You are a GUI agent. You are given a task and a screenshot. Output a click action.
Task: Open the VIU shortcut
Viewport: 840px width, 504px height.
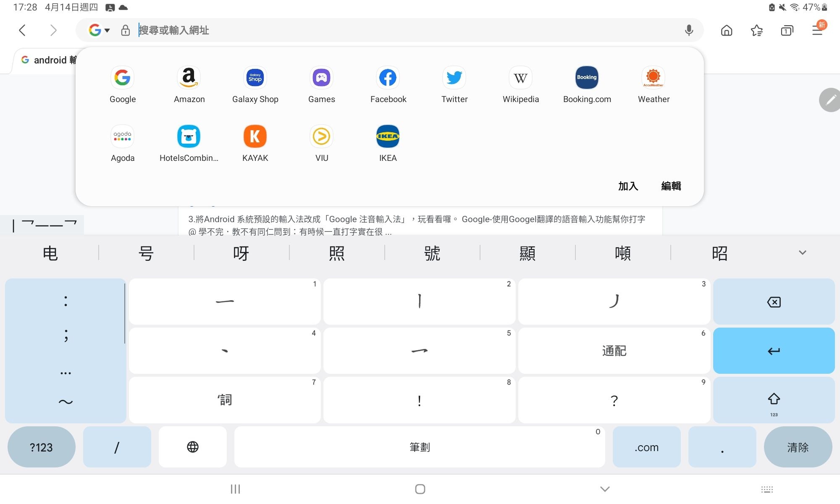pos(321,144)
